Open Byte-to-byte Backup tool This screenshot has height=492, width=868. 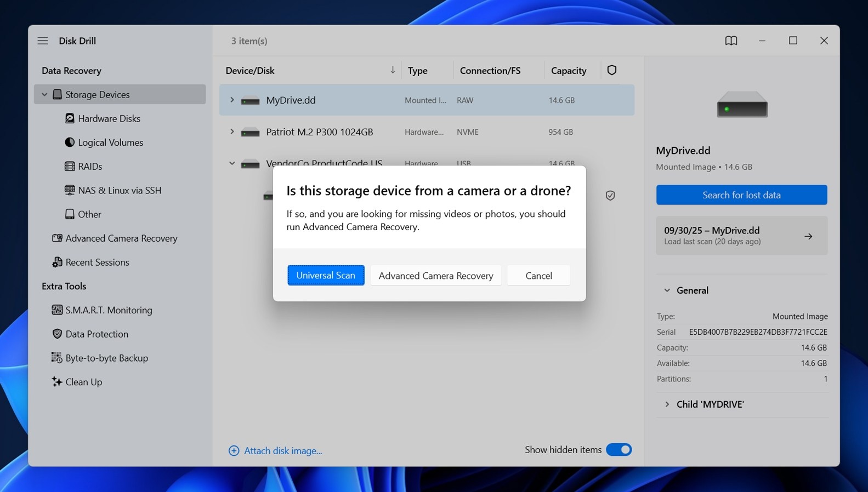(x=106, y=358)
